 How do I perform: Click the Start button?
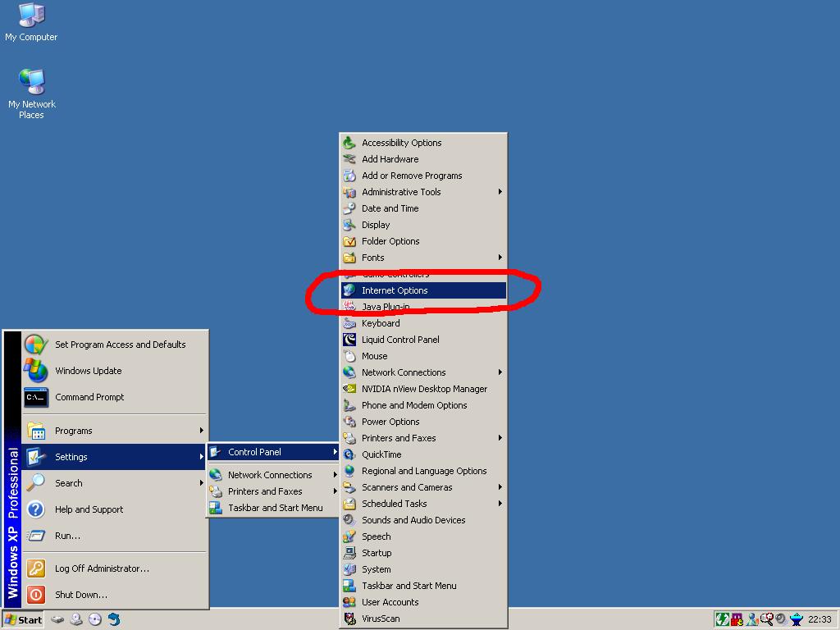pyautogui.click(x=23, y=620)
